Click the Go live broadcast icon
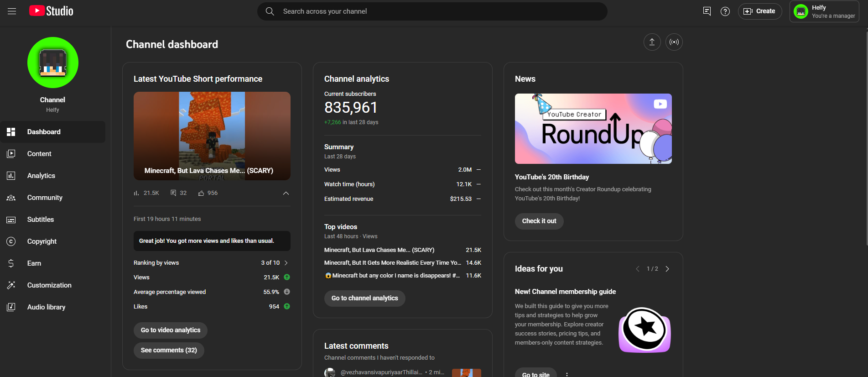The width and height of the screenshot is (868, 377). 674,42
